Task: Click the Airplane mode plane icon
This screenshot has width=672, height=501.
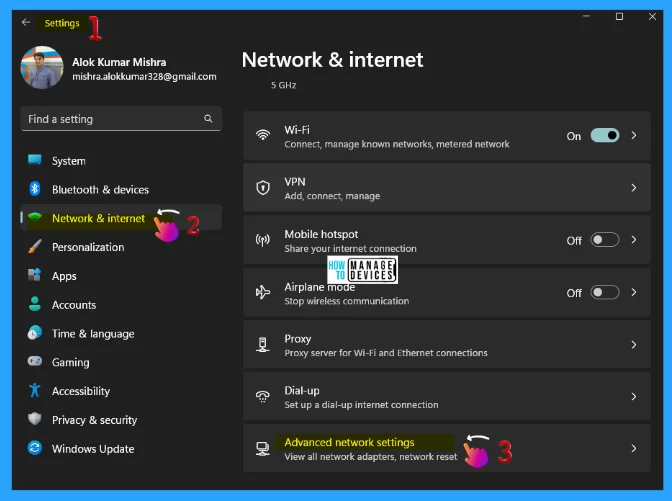Action: 263,292
